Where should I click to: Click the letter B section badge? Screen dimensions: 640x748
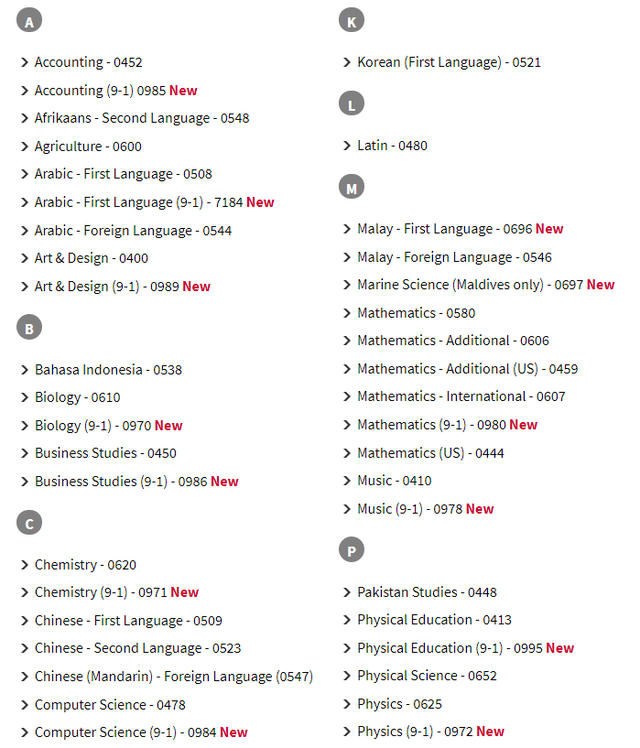[x=29, y=328]
